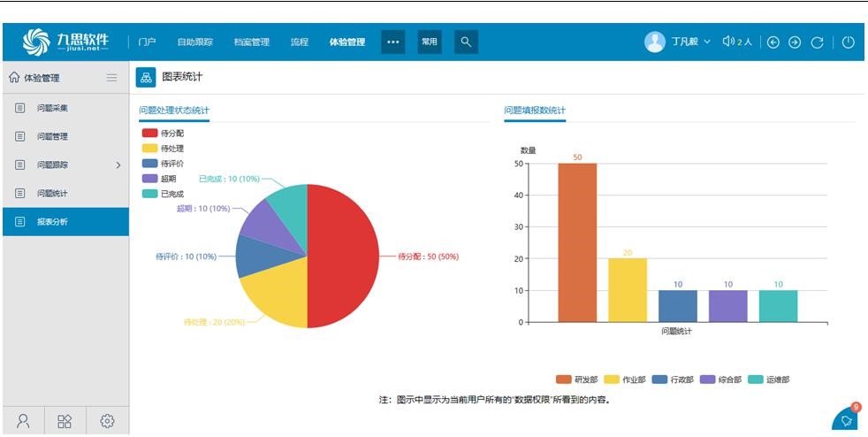Viewport: 868px width, 437px height.
Task: Open the 档案管理 top menu
Action: pos(251,42)
